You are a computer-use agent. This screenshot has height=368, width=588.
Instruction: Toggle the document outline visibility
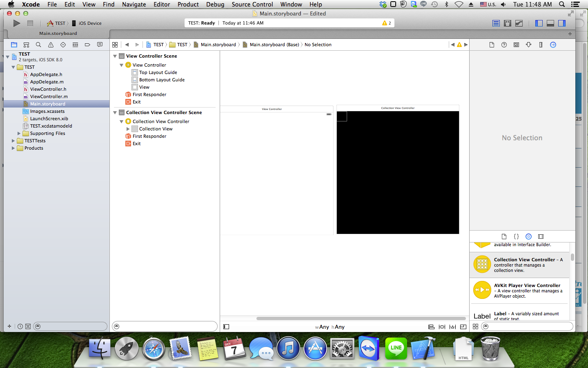tap(226, 327)
